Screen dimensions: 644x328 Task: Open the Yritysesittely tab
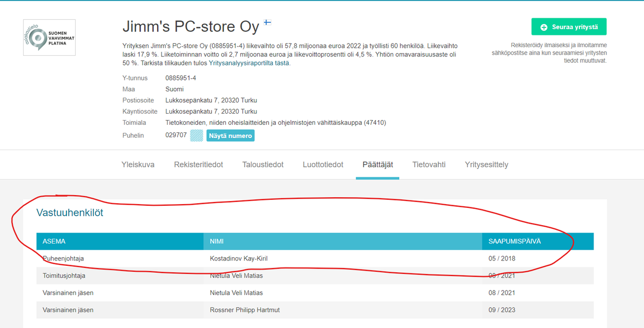(x=487, y=165)
